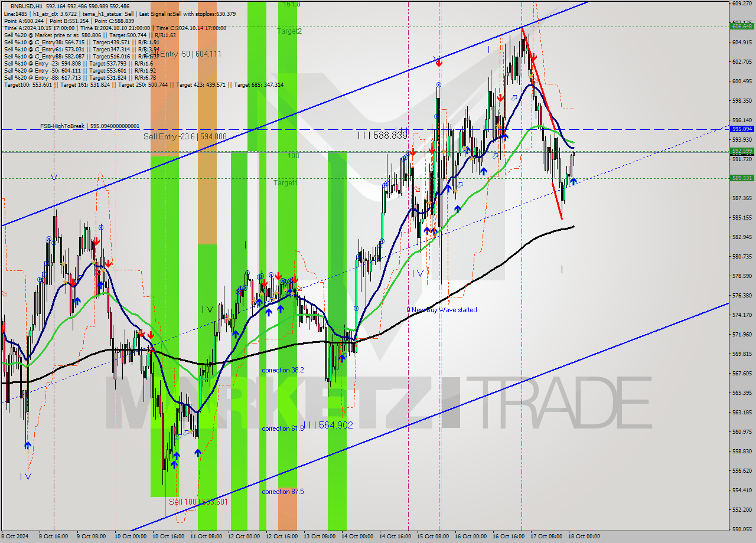Screen dimensions: 756x543
Task: Click the '18 Oct 00:00' time axis label
Action: tap(584, 537)
